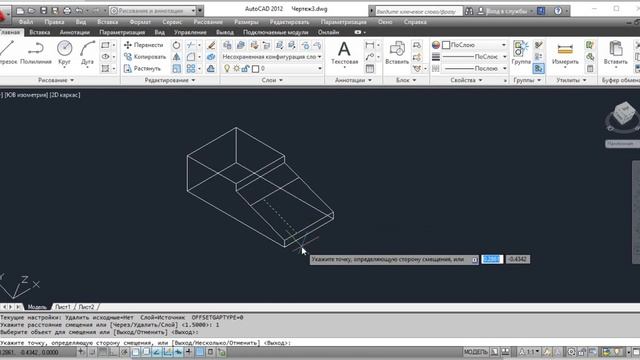
Task: Select the Array tool icon
Action: click(x=191, y=69)
